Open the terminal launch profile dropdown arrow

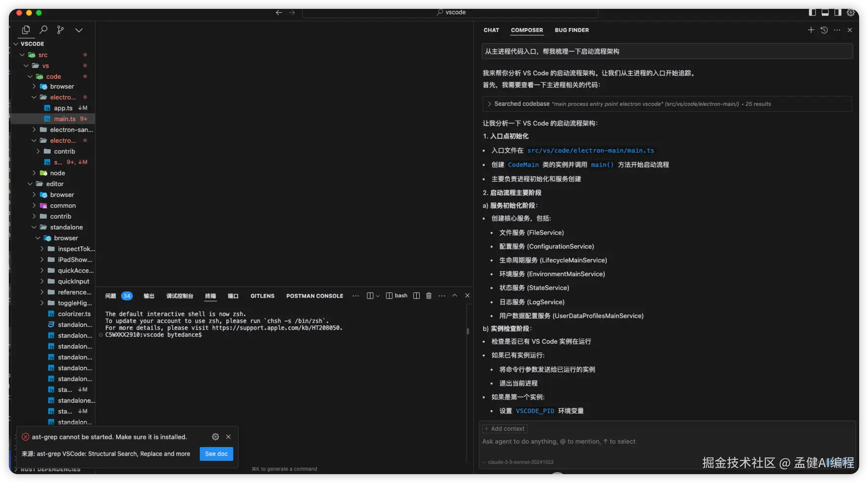(378, 296)
